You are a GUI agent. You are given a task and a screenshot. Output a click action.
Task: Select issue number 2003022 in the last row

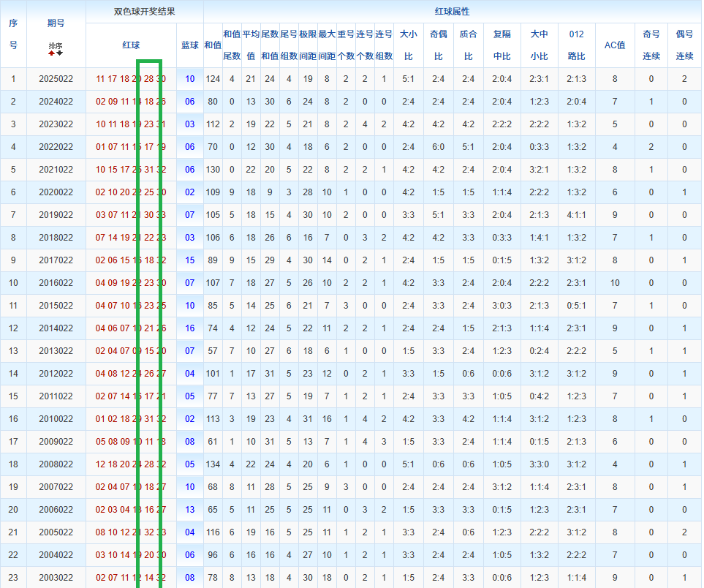pyautogui.click(x=56, y=578)
